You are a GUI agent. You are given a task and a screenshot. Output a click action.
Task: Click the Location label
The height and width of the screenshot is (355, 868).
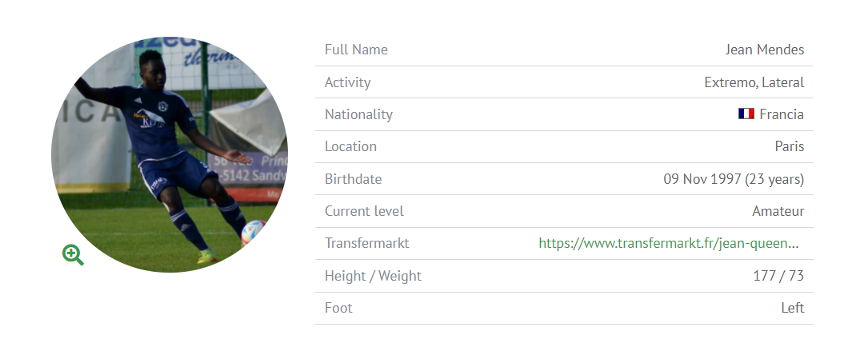[x=350, y=146]
